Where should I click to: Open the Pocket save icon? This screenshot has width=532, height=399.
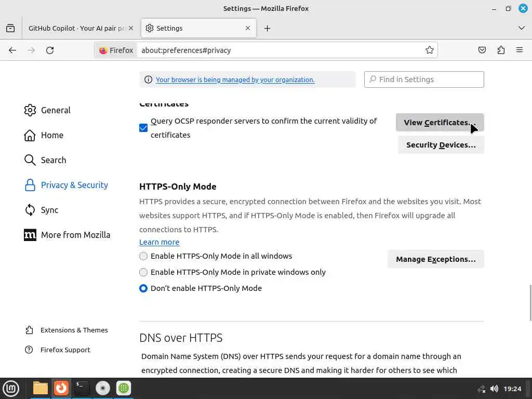click(x=482, y=50)
